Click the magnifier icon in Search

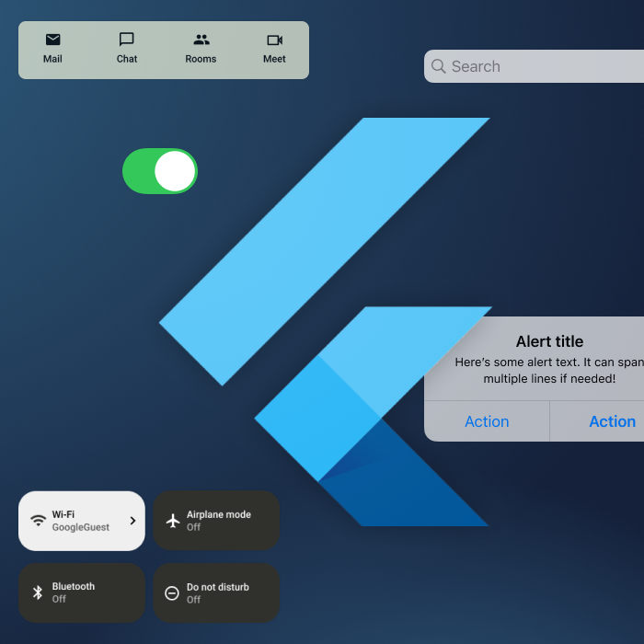coord(439,66)
